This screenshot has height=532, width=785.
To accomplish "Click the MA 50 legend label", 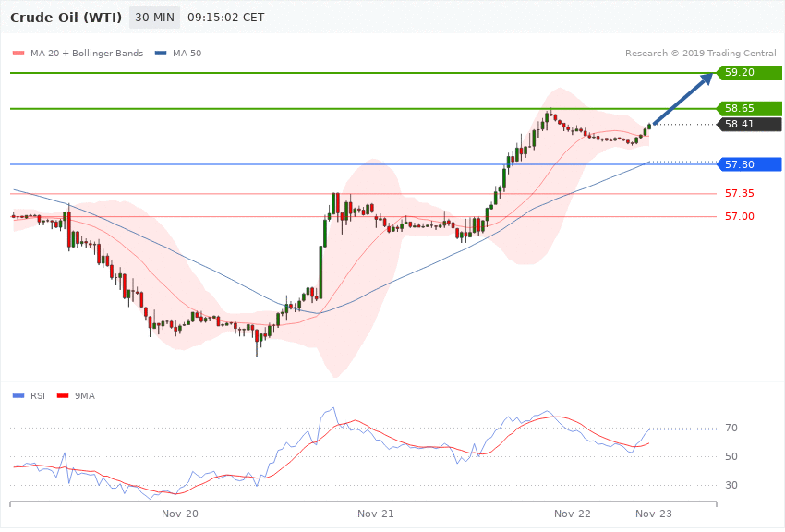I will click(x=187, y=53).
